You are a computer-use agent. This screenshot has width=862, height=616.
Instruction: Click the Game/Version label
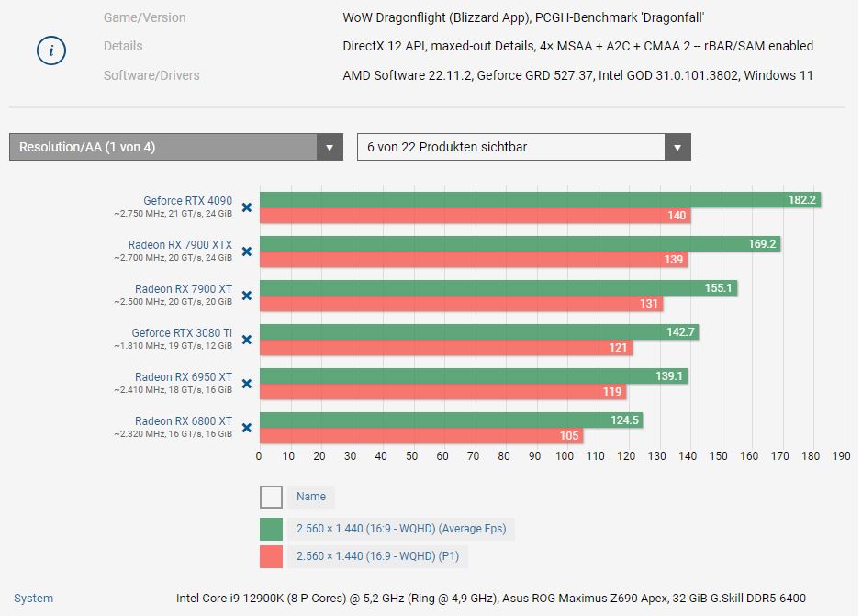click(144, 17)
